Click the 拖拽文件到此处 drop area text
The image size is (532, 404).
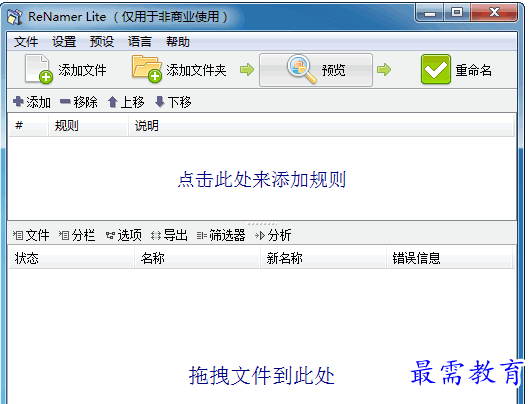click(x=262, y=376)
